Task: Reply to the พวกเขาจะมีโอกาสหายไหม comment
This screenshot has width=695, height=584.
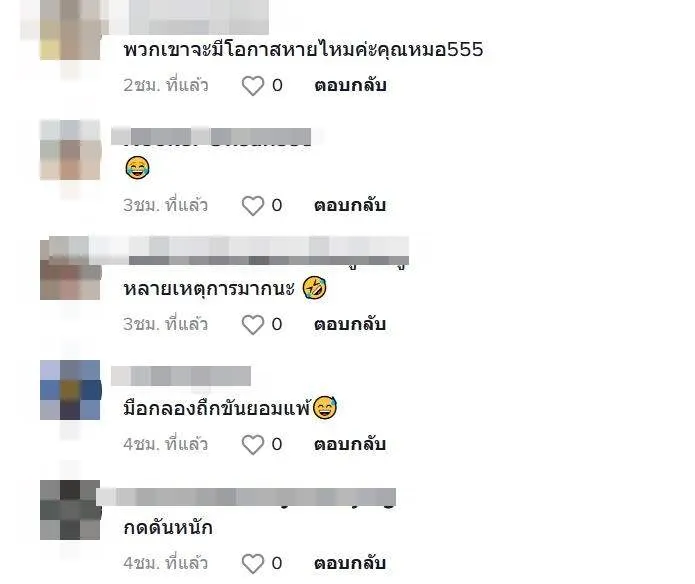Action: click(x=350, y=86)
